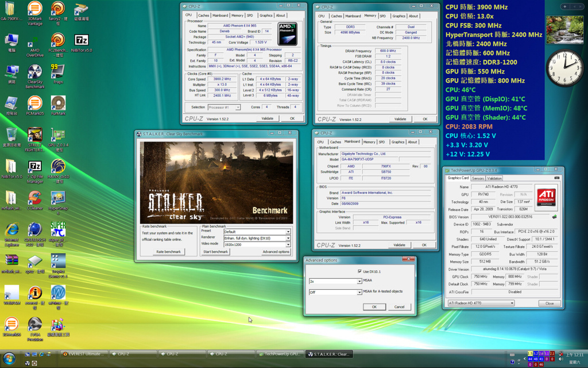The width and height of the screenshot is (588, 368).
Task: Click the sidebar add-gadget plus button
Action: coord(565,6)
